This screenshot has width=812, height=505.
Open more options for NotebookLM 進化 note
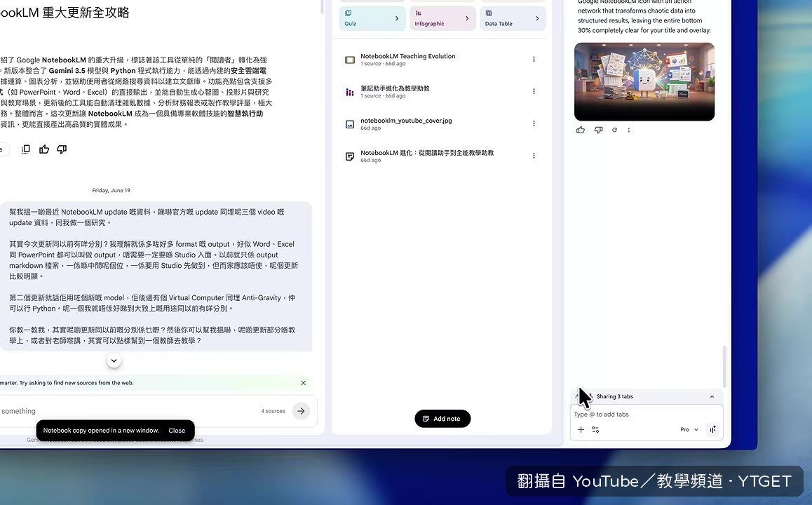pyautogui.click(x=534, y=156)
